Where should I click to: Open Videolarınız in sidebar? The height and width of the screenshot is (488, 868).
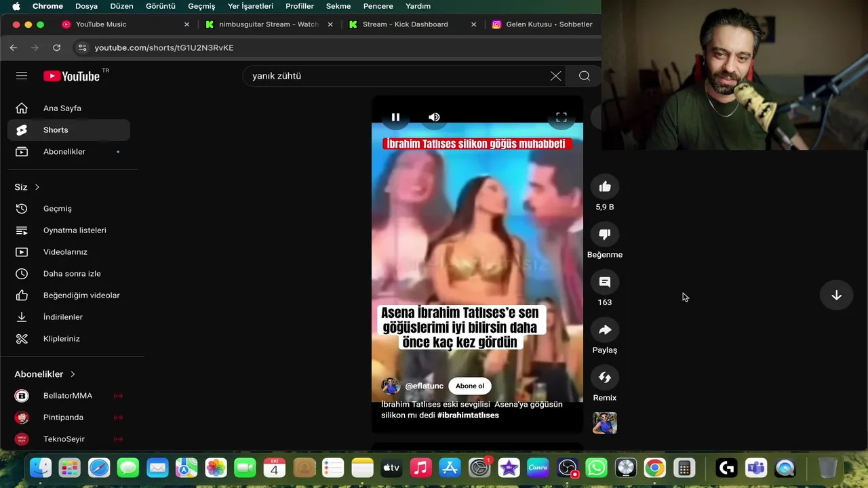pyautogui.click(x=68, y=252)
